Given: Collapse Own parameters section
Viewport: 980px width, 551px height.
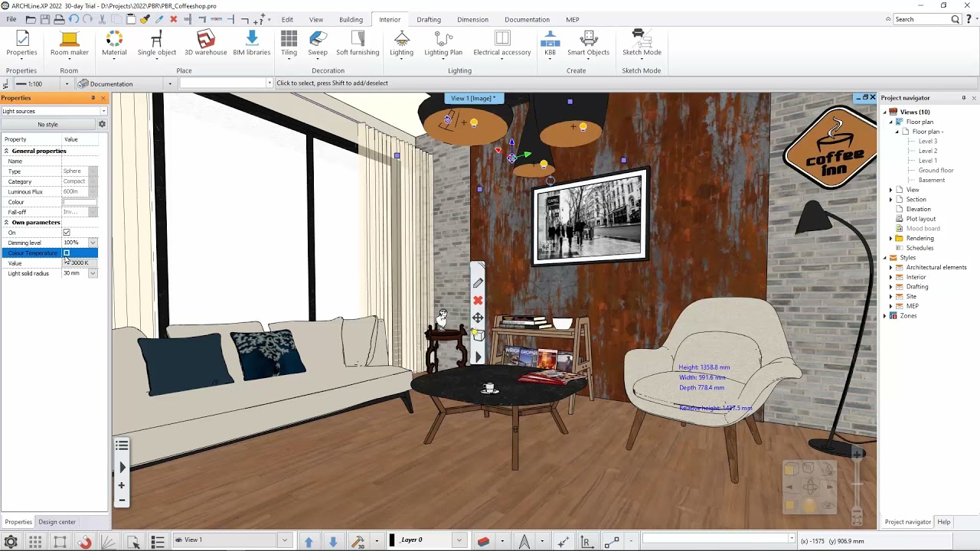Looking at the screenshot, I should 6,222.
